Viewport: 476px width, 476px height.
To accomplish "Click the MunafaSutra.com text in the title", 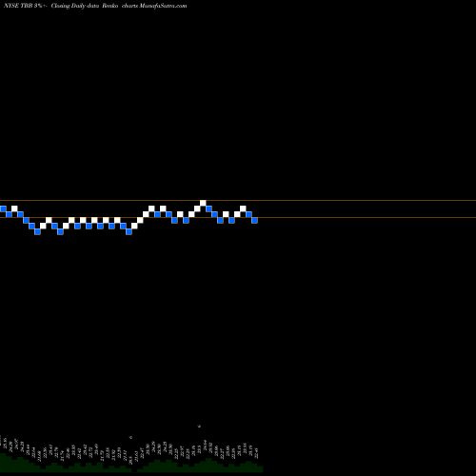I will coord(163,6).
